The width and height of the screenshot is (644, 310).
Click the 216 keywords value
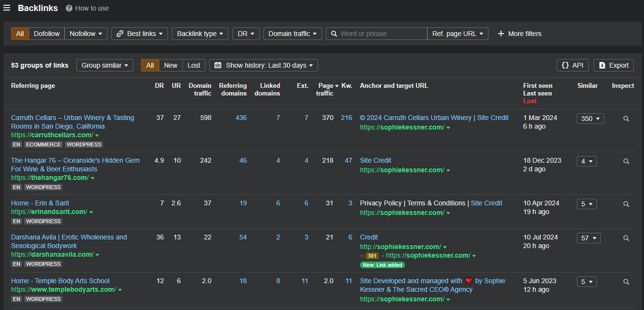pyautogui.click(x=346, y=118)
